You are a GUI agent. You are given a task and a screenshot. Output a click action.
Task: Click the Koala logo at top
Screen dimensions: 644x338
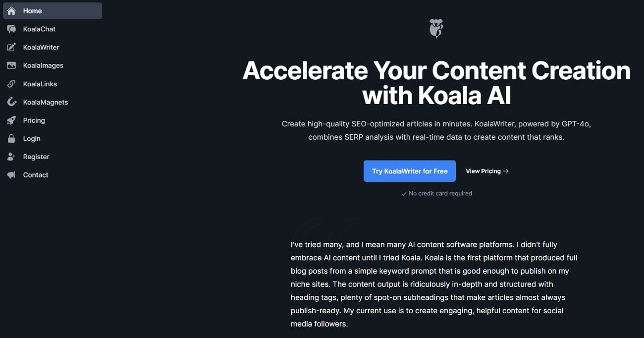pyautogui.click(x=436, y=28)
